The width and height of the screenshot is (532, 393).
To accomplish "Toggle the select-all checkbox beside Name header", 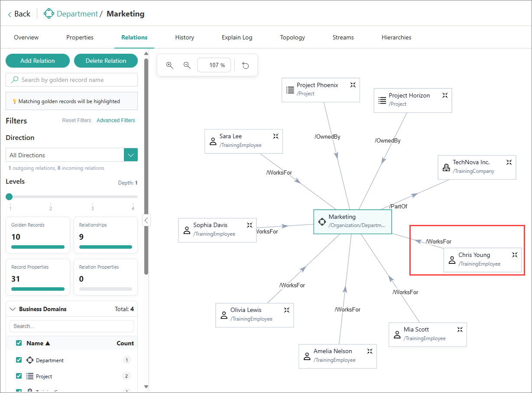I will [x=19, y=343].
